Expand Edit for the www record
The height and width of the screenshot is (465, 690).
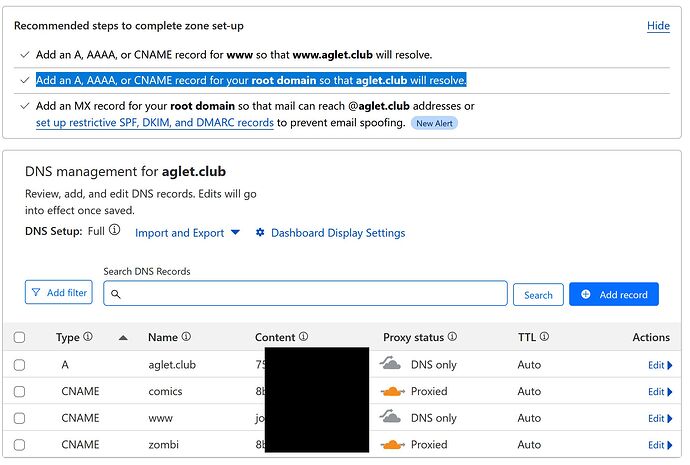660,418
